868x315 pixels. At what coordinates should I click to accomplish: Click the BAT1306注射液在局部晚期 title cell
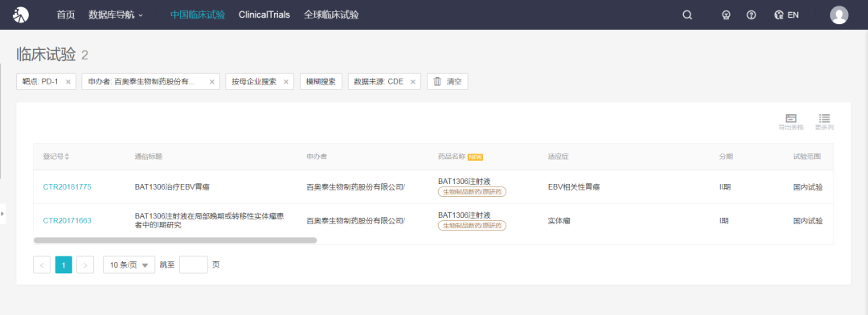point(209,220)
